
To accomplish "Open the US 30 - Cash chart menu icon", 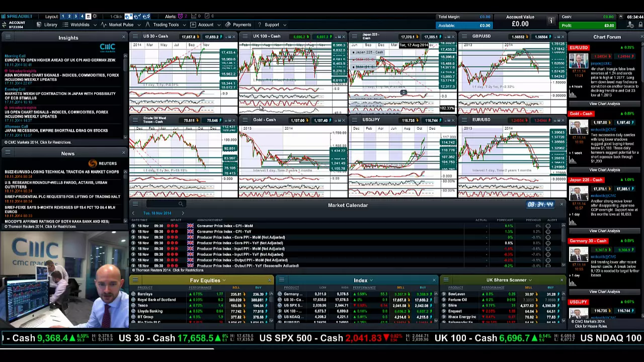I will coord(135,36).
